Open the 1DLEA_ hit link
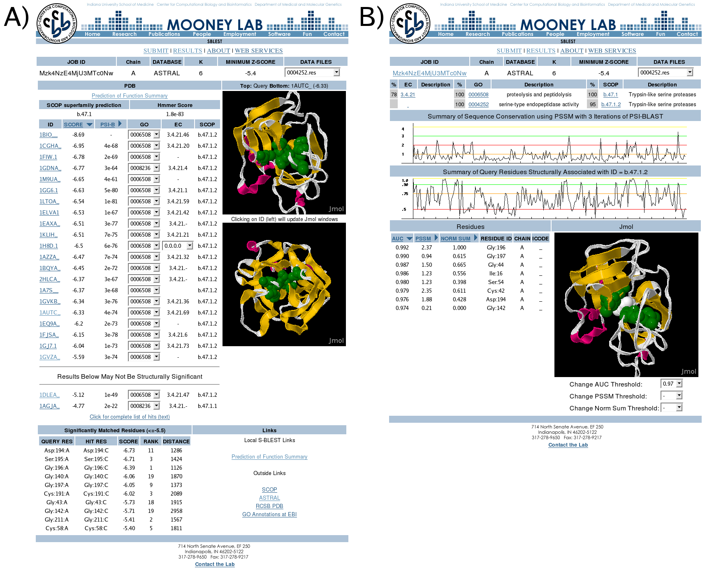 point(49,395)
